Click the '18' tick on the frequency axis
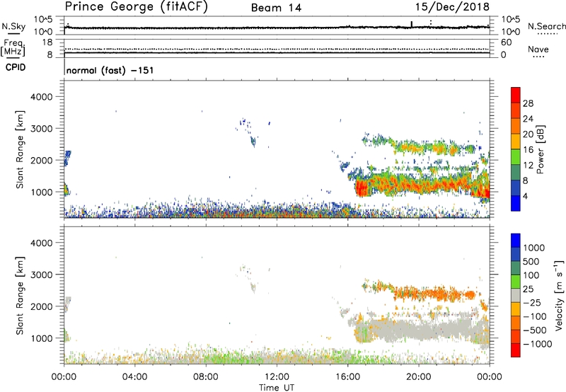566x392 pixels. pos(47,42)
